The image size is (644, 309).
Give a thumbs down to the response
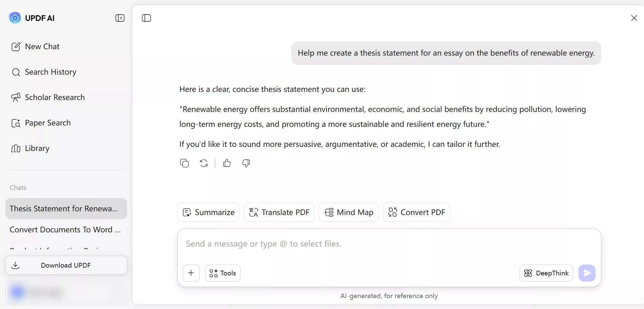click(x=246, y=163)
